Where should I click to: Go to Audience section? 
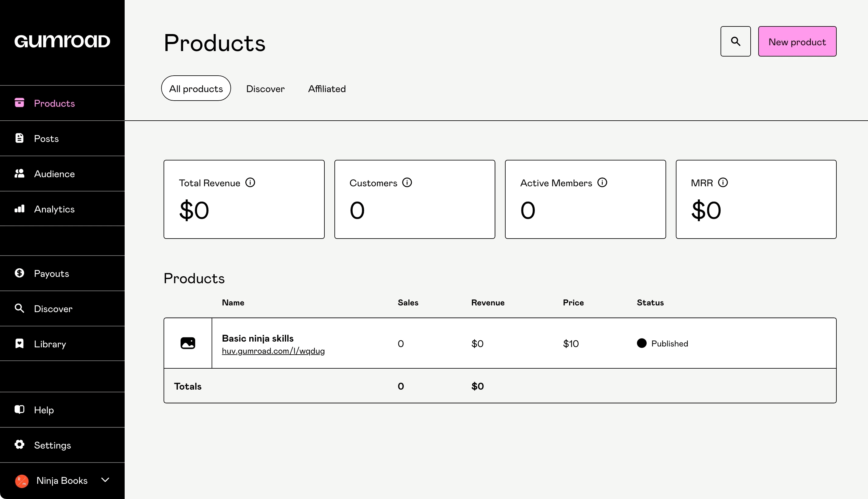click(x=62, y=174)
